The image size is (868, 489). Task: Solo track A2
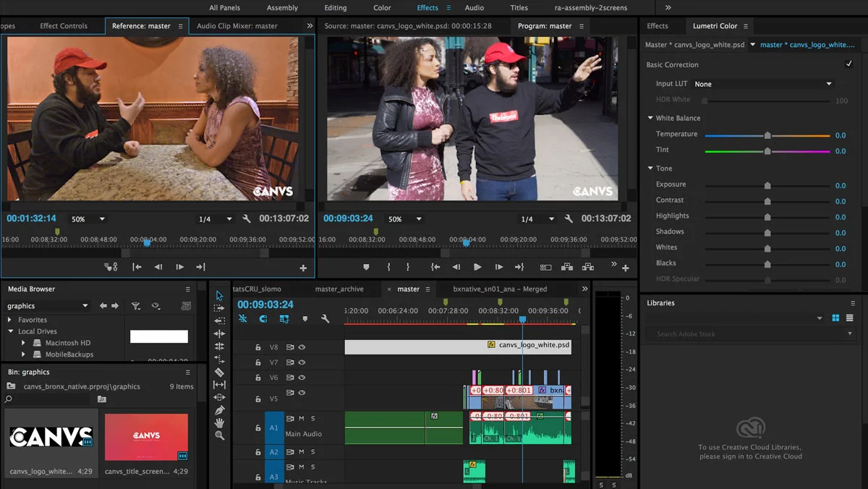point(312,451)
